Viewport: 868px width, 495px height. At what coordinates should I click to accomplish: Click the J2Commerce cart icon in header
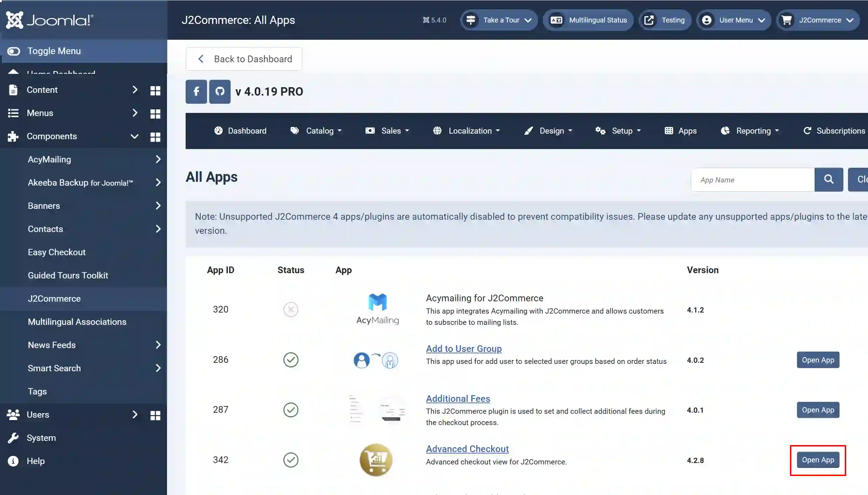[x=786, y=20]
